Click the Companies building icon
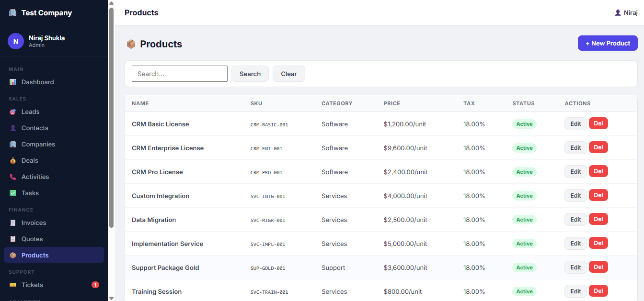This screenshot has height=301, width=644. (x=13, y=145)
